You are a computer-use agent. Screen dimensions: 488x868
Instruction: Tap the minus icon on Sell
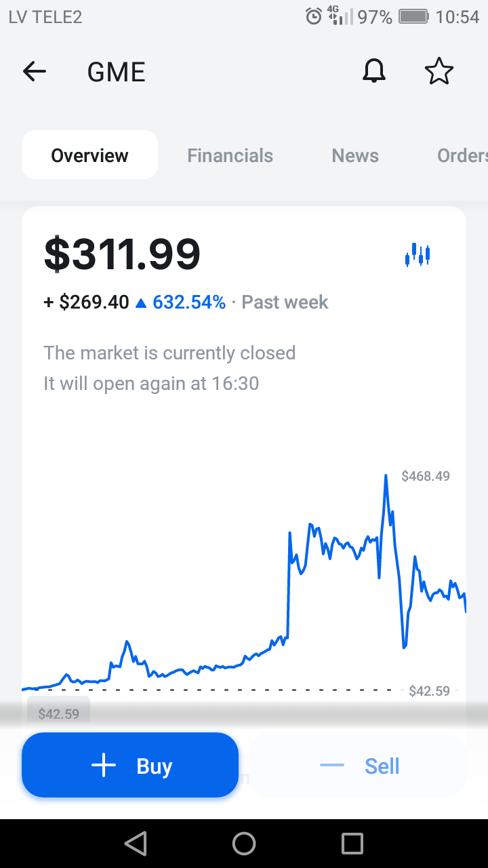point(332,766)
